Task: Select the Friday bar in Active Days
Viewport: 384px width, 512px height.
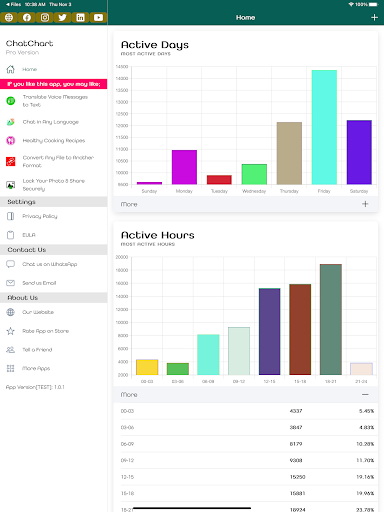Action: tap(324, 127)
